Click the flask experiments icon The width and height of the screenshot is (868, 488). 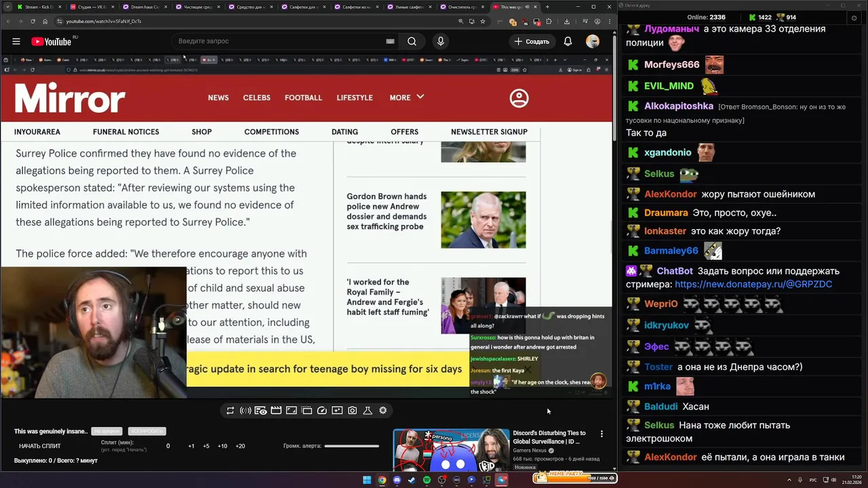point(368,411)
